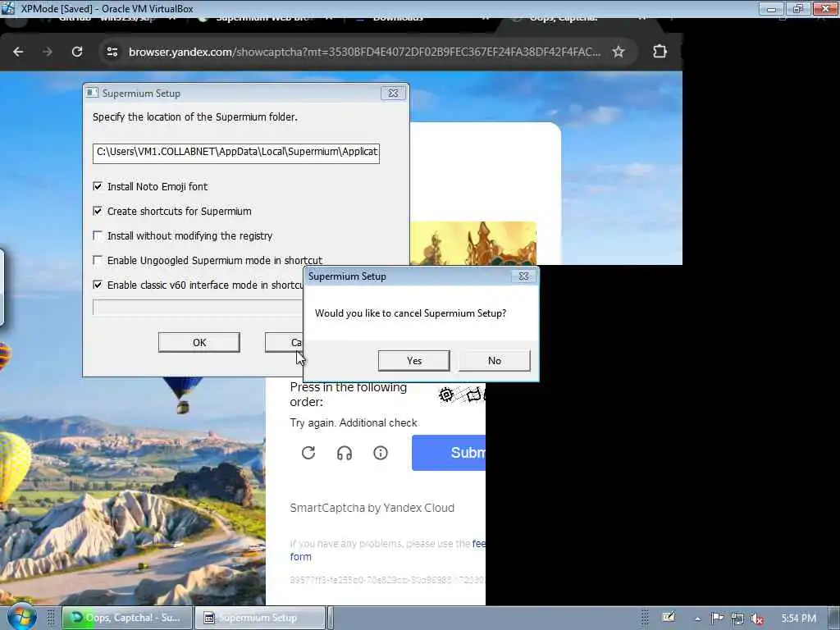Show hidden tray icons arrow

pyautogui.click(x=697, y=619)
